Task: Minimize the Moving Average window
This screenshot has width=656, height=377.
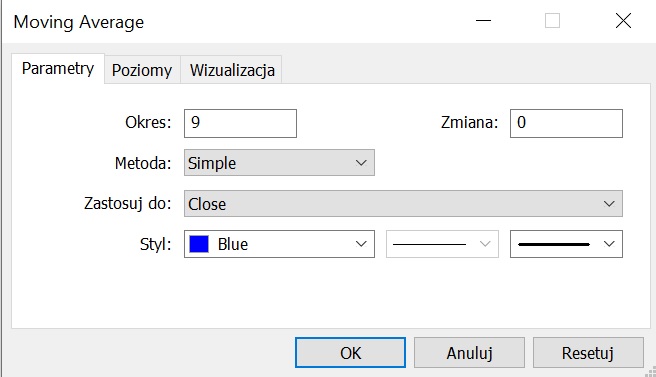Action: [x=483, y=21]
